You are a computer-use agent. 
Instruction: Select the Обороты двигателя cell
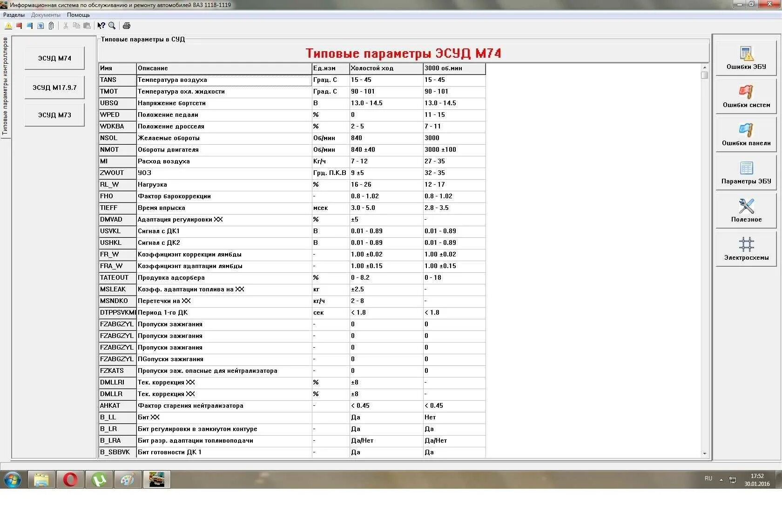click(x=224, y=150)
